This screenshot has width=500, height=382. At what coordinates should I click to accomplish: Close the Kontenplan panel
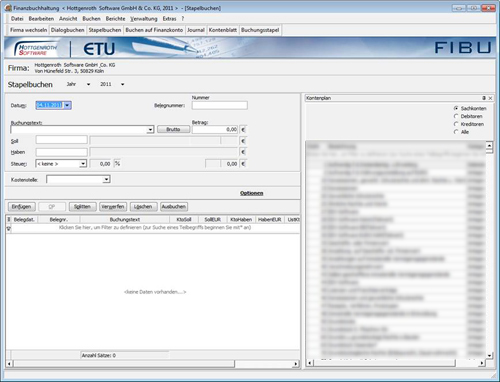490,98
